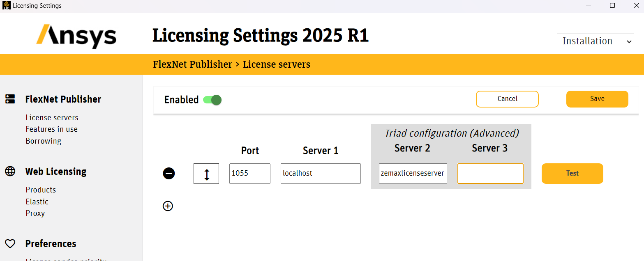Open the Installation dropdown

[596, 41]
